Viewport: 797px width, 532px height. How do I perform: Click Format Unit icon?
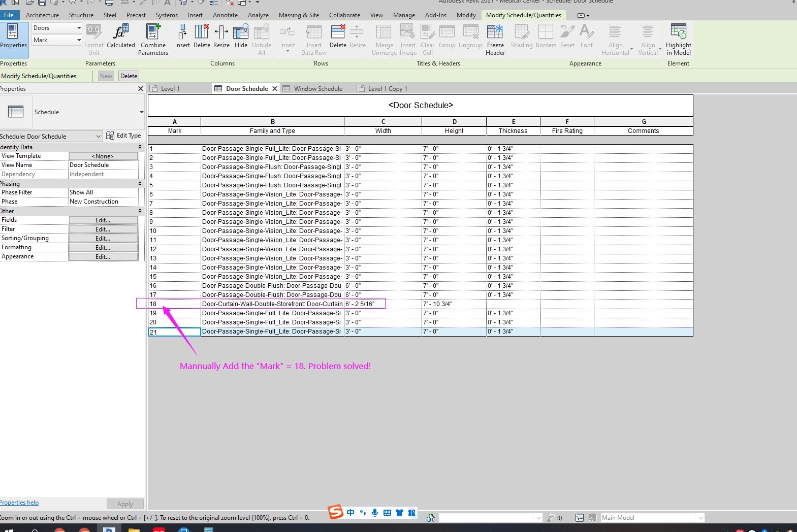pyautogui.click(x=94, y=39)
